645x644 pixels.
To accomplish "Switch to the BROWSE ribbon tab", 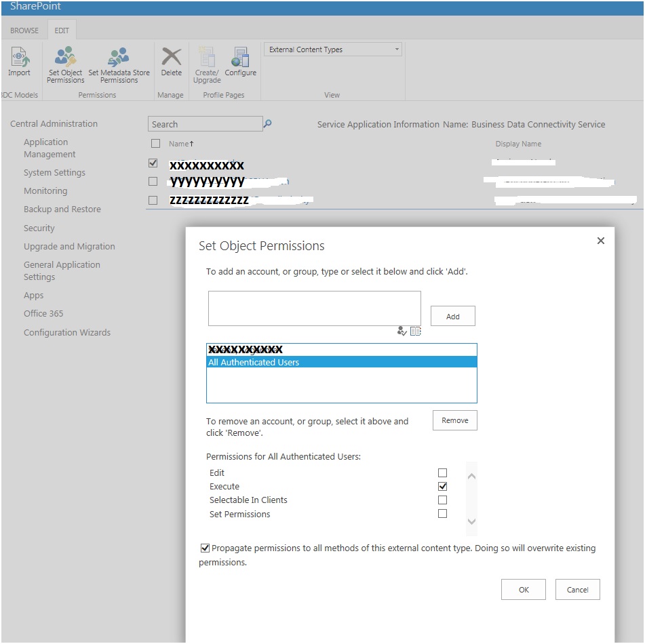I will click(x=24, y=31).
